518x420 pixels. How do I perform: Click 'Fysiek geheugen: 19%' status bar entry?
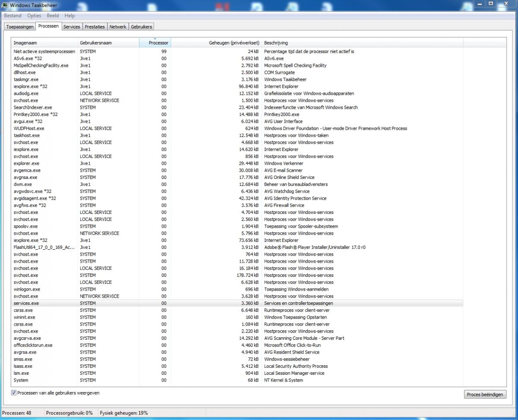coord(124,413)
